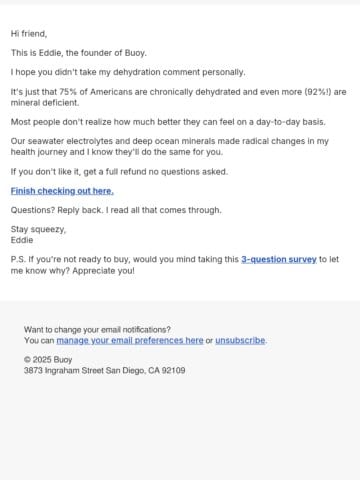The image size is (360, 480).
Task: Click the 'health journey' text line
Action: coord(117,152)
